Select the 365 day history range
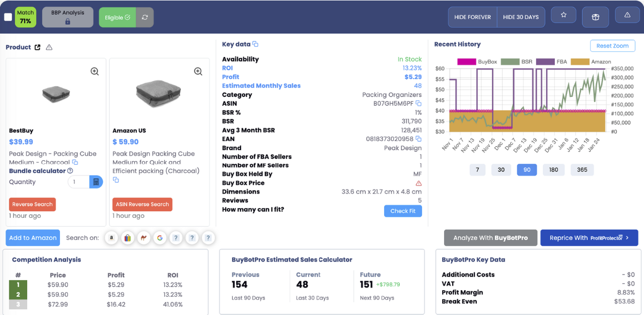Screen dimensions: 644x315 582,170
